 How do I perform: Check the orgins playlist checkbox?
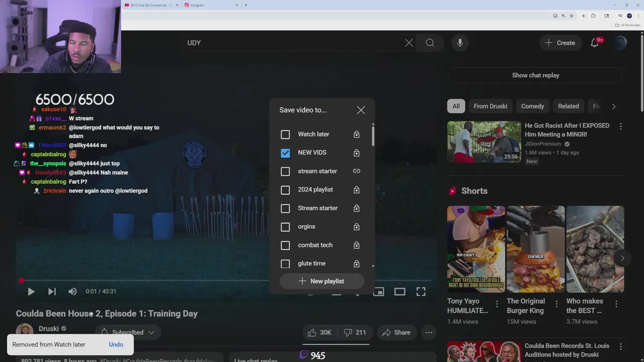[x=285, y=227]
